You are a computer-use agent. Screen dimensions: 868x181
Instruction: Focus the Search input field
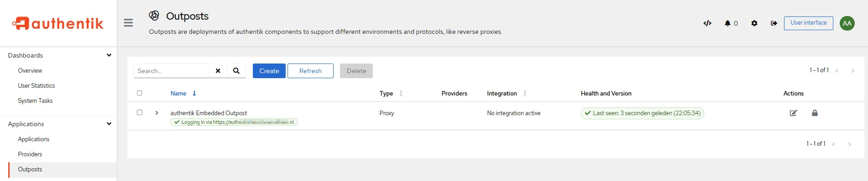(x=172, y=71)
